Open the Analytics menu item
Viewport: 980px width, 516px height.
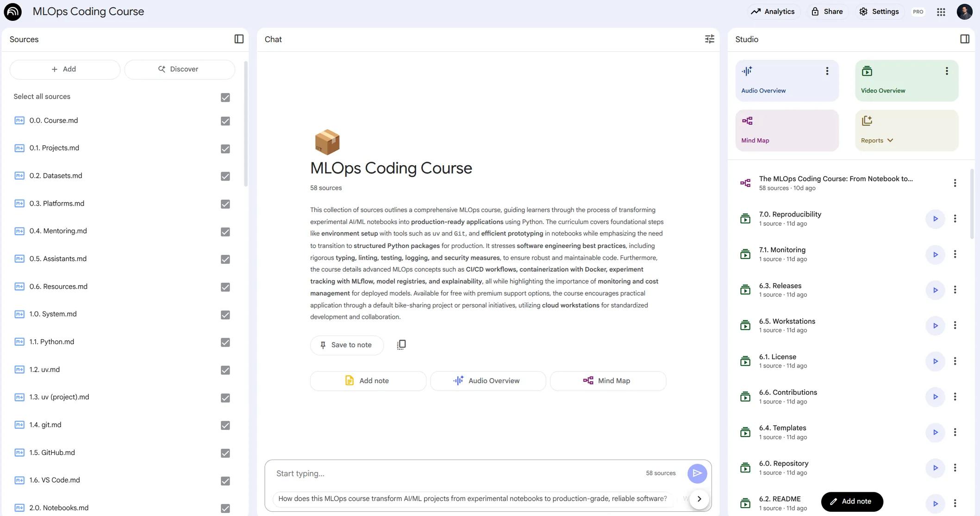(773, 12)
